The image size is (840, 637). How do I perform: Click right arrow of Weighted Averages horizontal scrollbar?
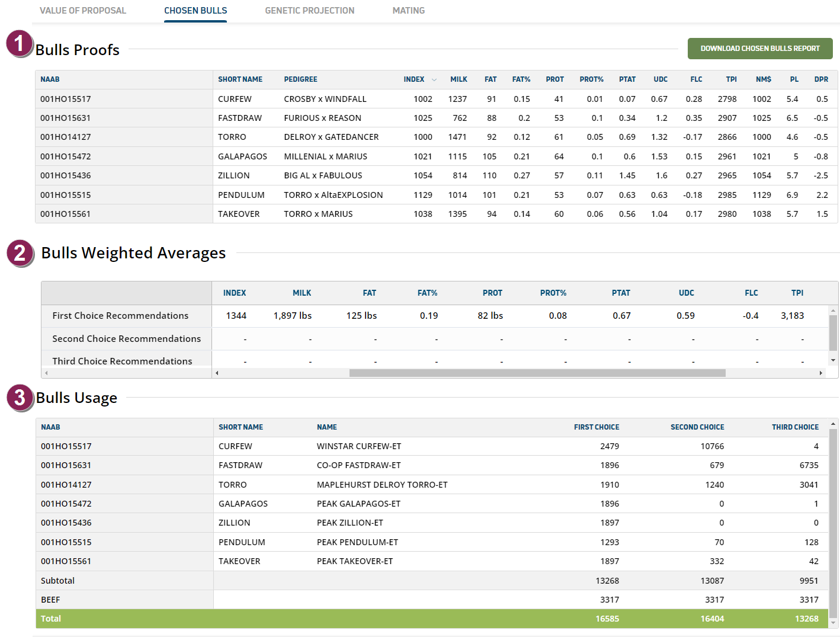[x=820, y=373]
